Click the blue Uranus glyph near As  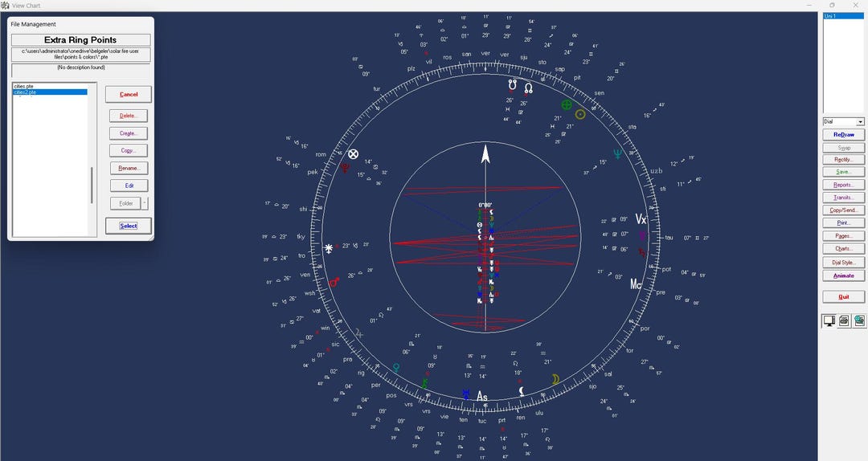tap(466, 394)
